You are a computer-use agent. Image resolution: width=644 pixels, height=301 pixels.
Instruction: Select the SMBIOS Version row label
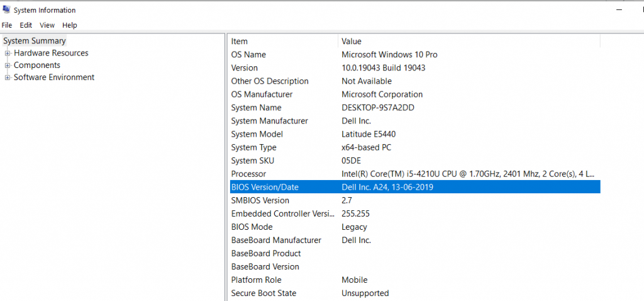click(260, 200)
